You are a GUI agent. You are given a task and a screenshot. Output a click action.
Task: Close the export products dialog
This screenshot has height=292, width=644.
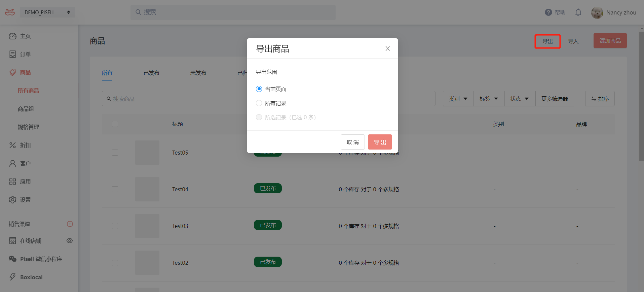388,48
